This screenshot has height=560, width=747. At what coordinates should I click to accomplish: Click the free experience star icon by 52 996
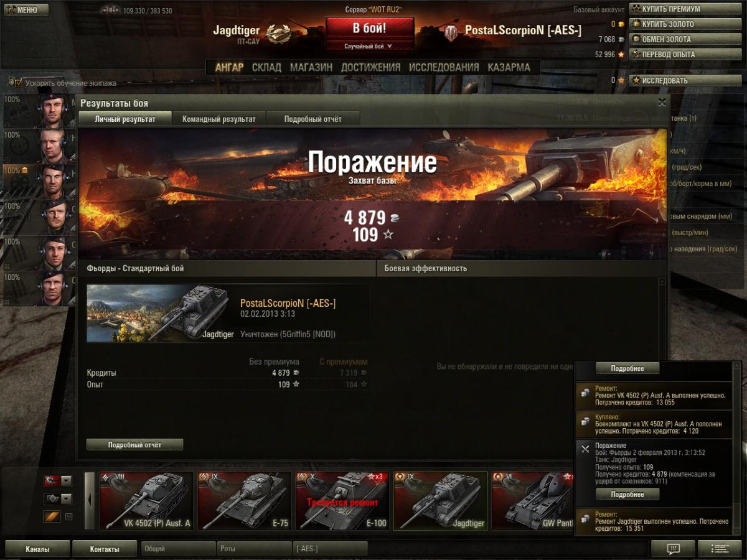coord(621,55)
